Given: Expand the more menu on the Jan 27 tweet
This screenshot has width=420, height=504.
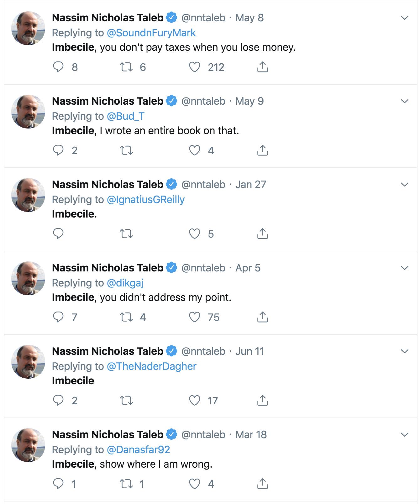Looking at the screenshot, I should 405,185.
